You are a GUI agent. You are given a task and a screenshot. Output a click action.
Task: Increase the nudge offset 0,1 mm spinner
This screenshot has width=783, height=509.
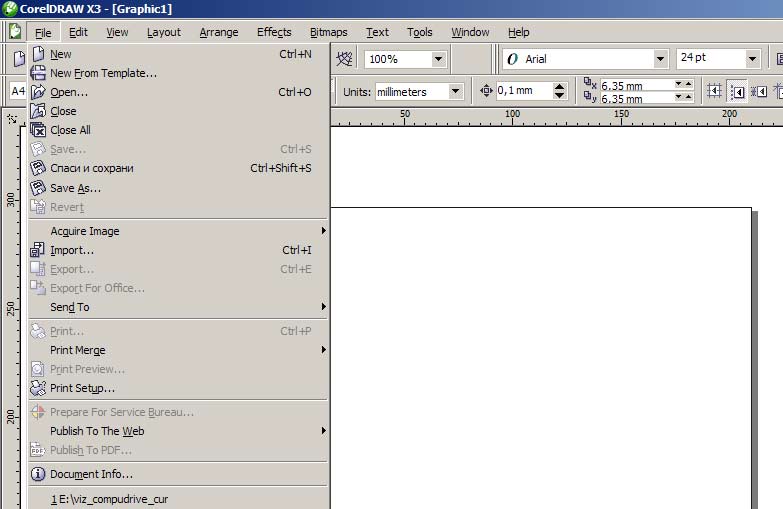(559, 86)
